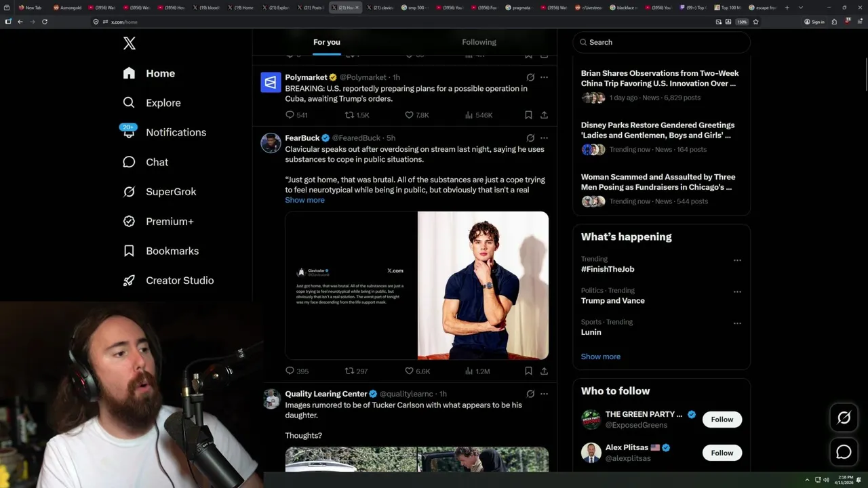Open browser tab list dropdown
Viewport: 868px width, 488px height.
tap(801, 7)
